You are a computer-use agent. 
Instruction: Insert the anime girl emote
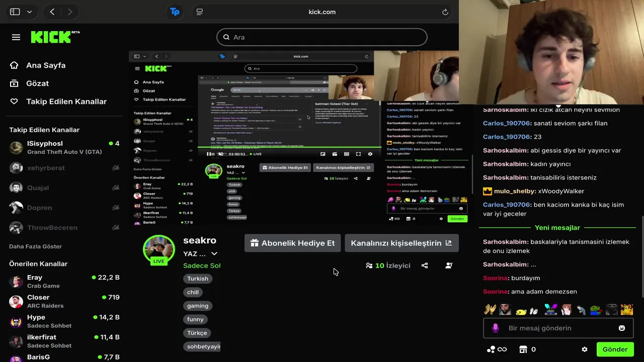coord(566,309)
